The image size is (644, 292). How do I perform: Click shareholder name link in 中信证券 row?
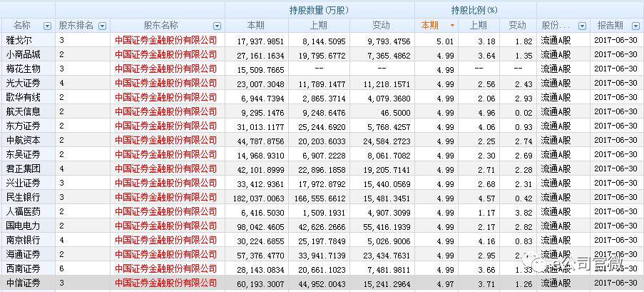[x=165, y=283]
